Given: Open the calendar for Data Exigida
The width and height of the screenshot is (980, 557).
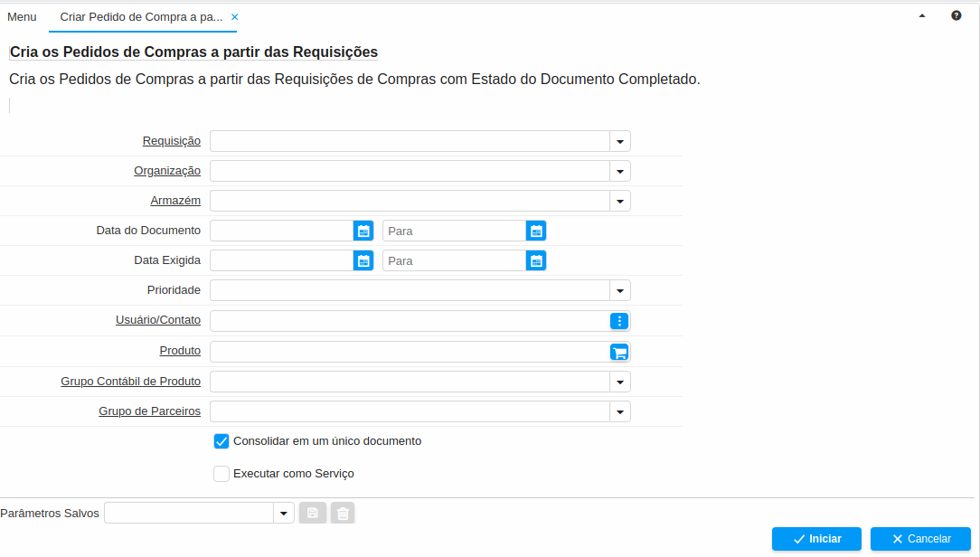Looking at the screenshot, I should [363, 260].
